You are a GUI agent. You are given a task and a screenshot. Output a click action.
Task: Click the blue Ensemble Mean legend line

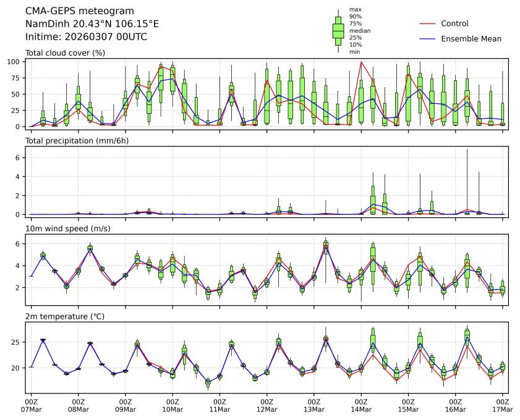[x=428, y=38]
